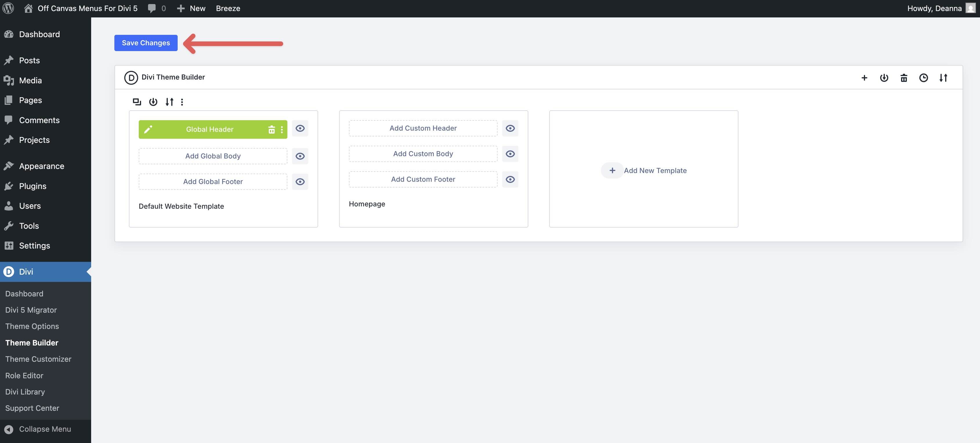Toggle visibility of the Global Header

(300, 129)
